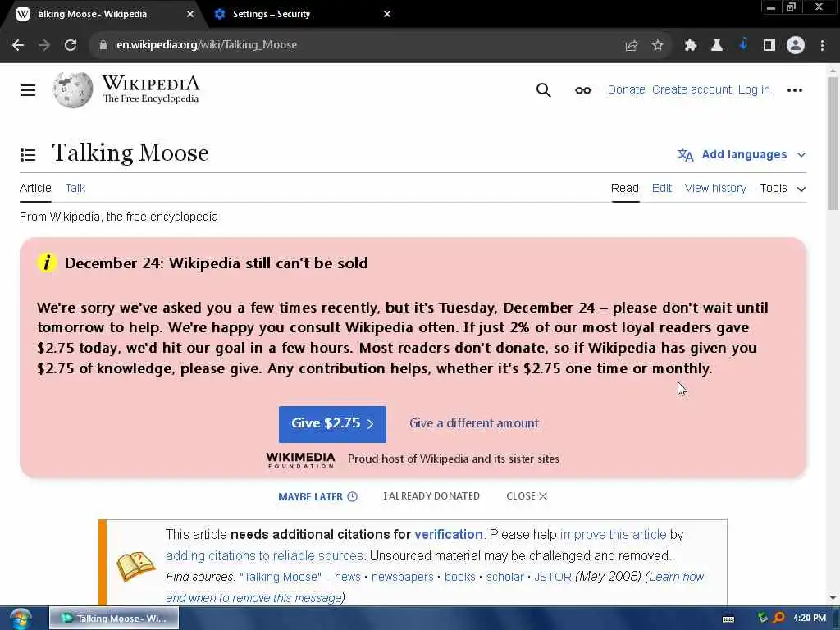Open the Edit tab
840x630 pixels.
(662, 188)
